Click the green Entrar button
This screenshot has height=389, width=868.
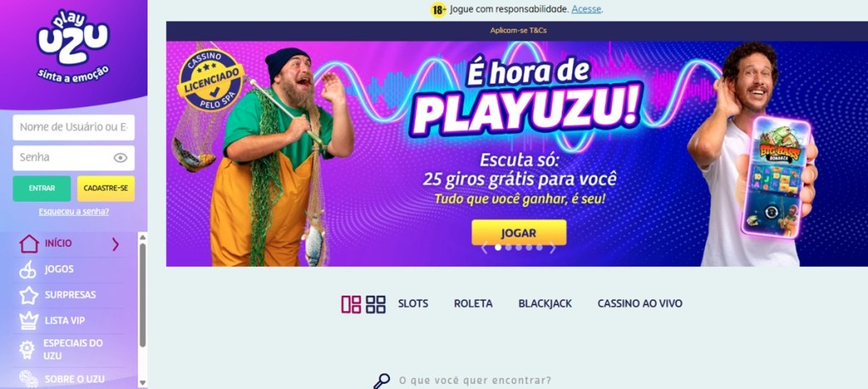click(x=42, y=188)
